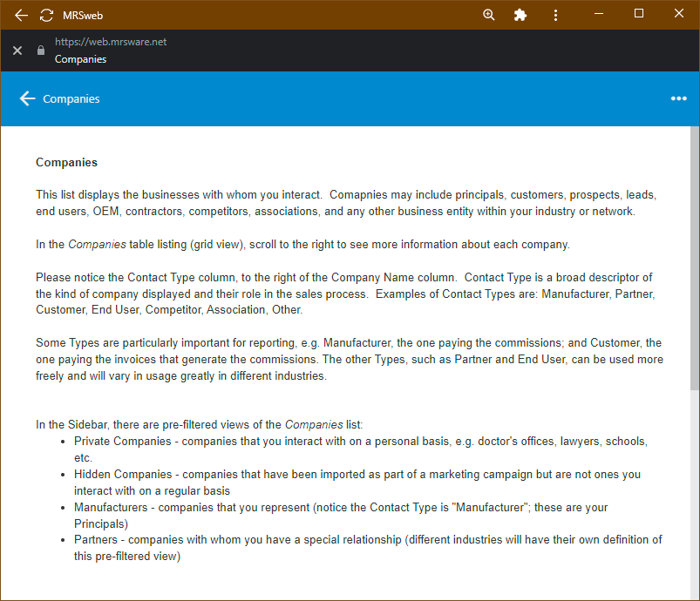Click the bold Companies heading
This screenshot has width=700, height=601.
66,162
